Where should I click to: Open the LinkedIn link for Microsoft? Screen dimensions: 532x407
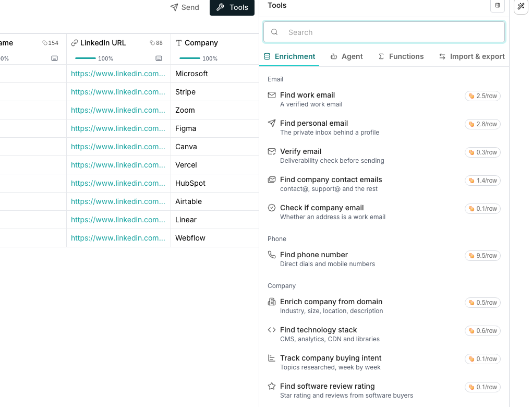click(x=118, y=74)
